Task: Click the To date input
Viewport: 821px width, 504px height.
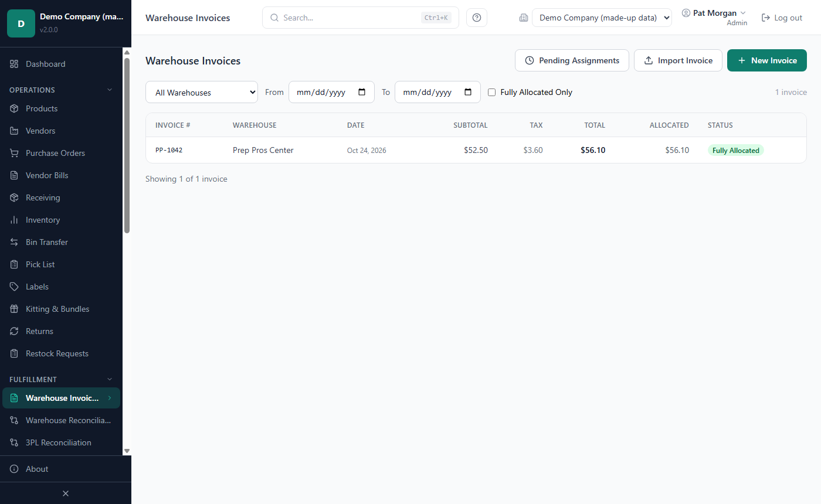Action: (437, 92)
